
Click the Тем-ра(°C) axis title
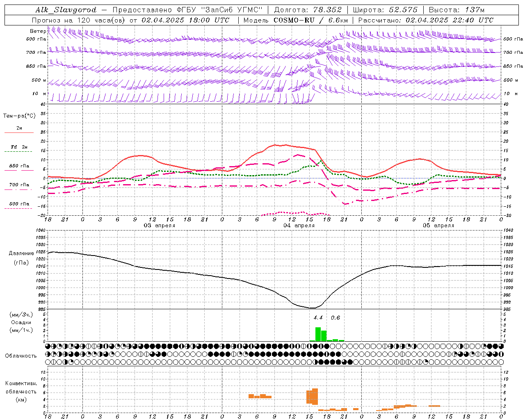pos(19,116)
